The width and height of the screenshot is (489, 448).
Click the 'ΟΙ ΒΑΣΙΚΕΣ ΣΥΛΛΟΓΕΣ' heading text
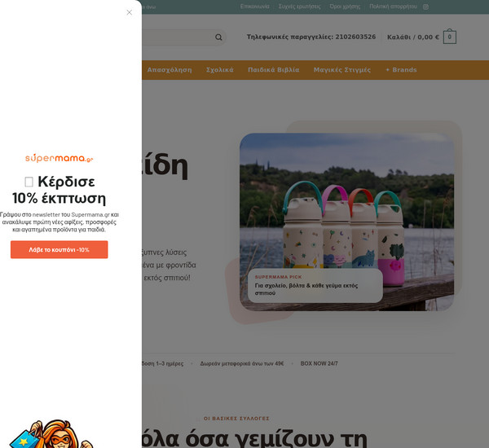coord(236,419)
